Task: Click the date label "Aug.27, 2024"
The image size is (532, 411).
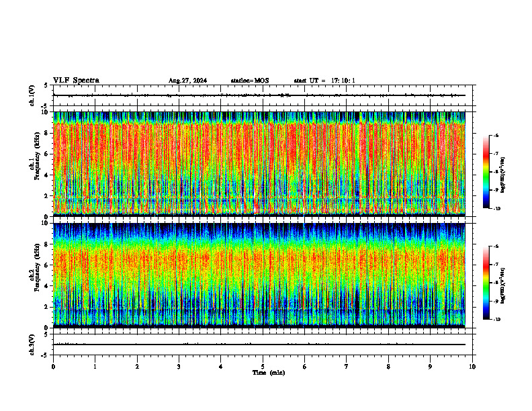Action: pos(187,81)
